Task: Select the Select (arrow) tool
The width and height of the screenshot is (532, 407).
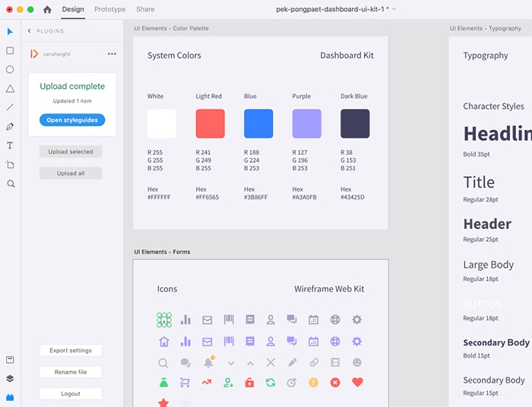Action: click(x=10, y=32)
